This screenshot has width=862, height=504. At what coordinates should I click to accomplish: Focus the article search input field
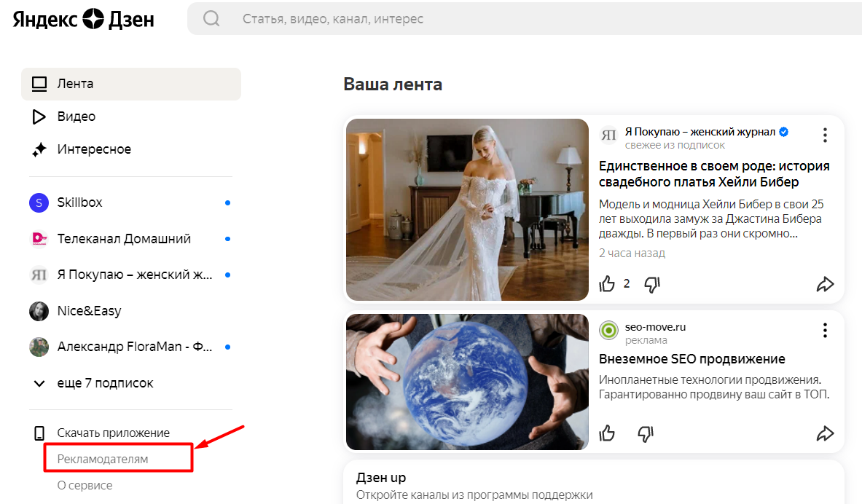tap(510, 19)
